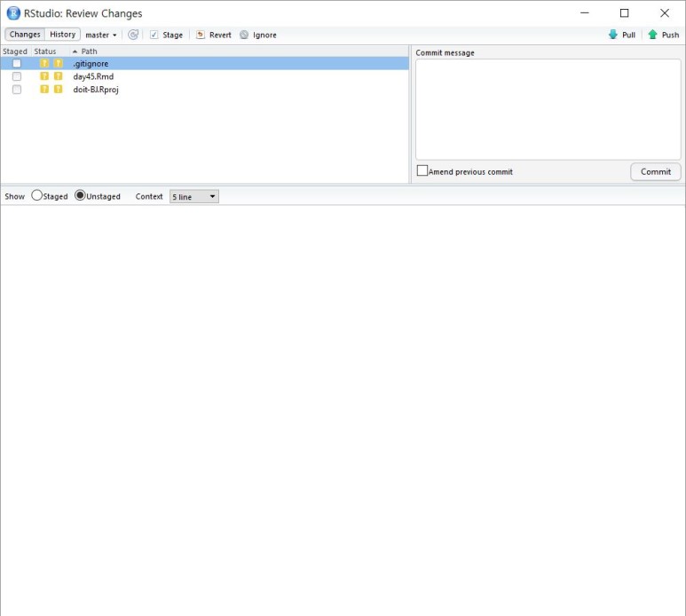This screenshot has height=616, width=686.
Task: Click the Push button label
Action: click(670, 35)
